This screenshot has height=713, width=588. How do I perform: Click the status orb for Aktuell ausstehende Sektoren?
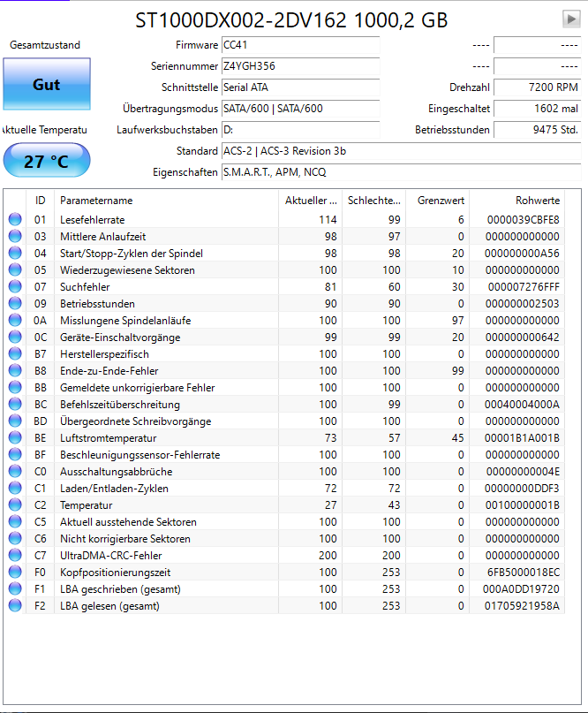coord(15,522)
